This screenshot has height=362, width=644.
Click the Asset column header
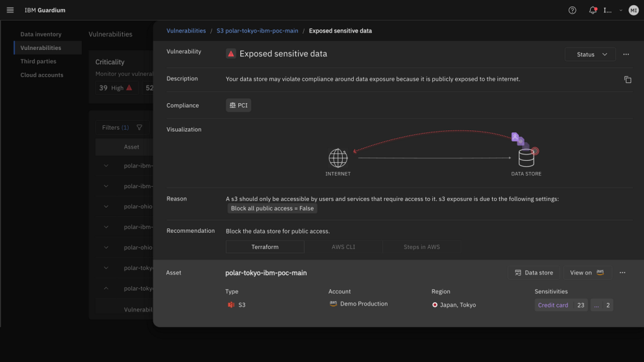pos(131,147)
